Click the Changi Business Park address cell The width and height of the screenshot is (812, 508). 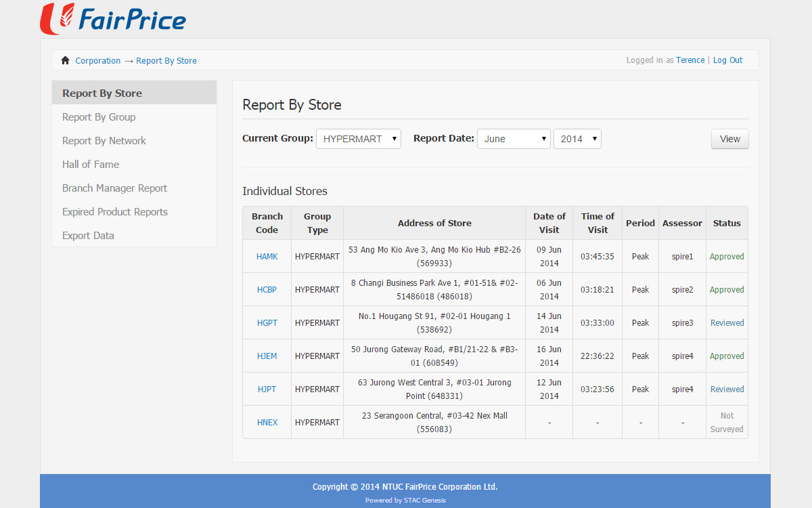pyautogui.click(x=434, y=289)
